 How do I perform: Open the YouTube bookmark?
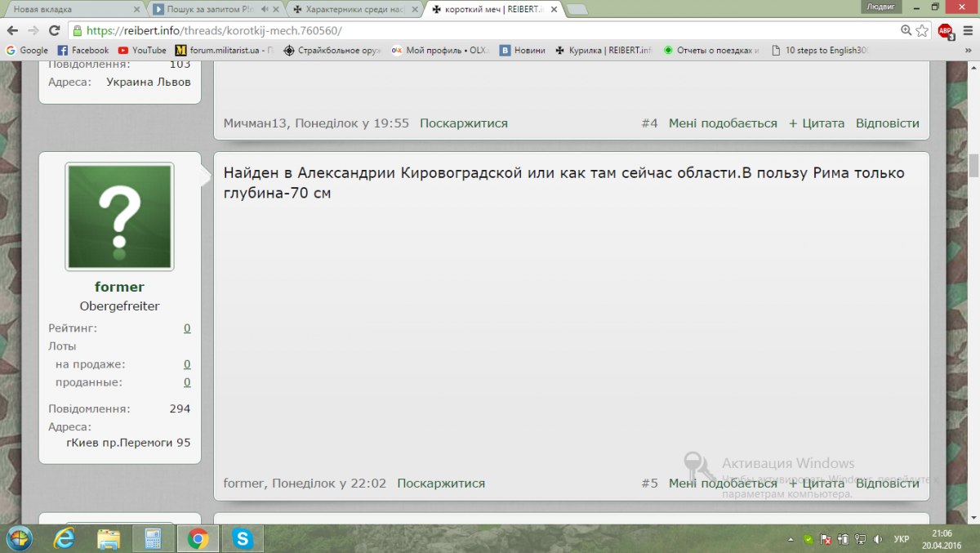click(142, 50)
